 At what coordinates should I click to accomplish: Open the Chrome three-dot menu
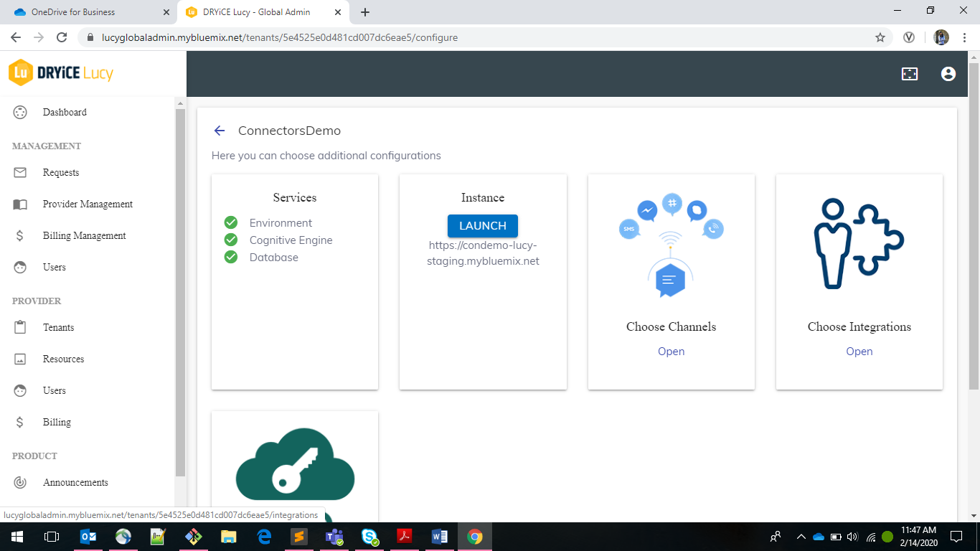pos(965,37)
